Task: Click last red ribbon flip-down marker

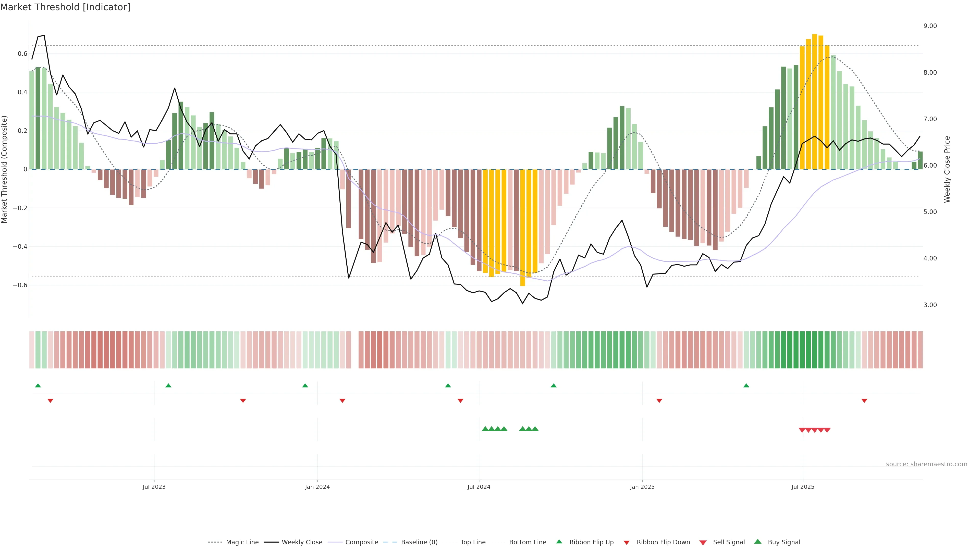Action: (x=864, y=400)
